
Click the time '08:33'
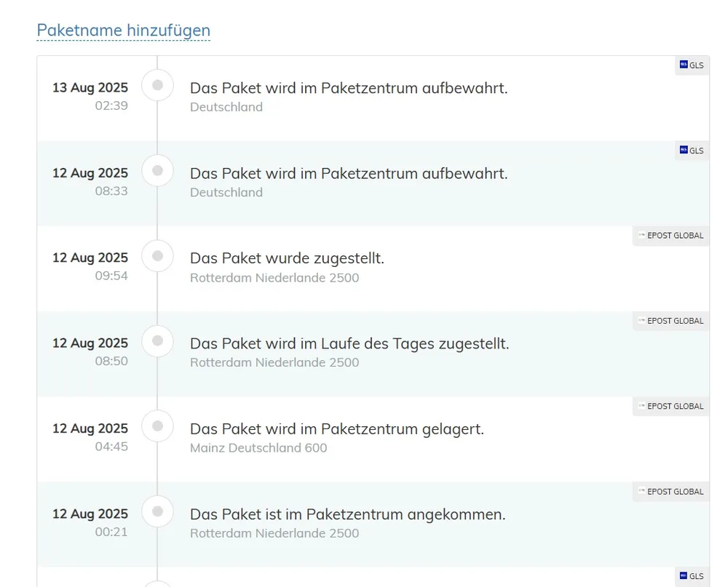pyautogui.click(x=111, y=191)
